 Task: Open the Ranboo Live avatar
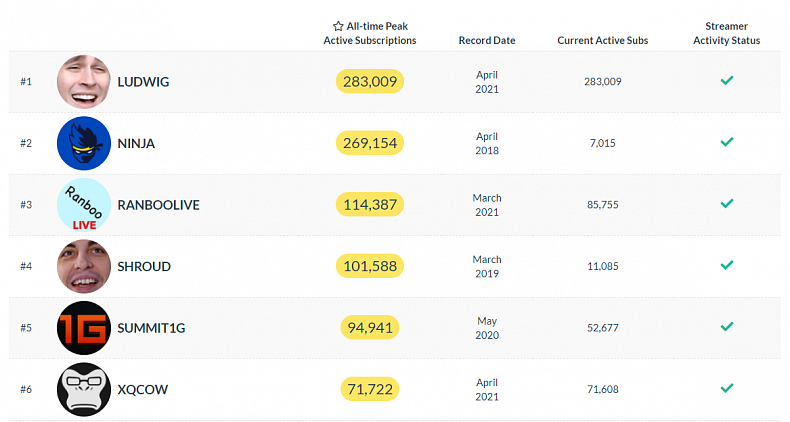[84, 205]
